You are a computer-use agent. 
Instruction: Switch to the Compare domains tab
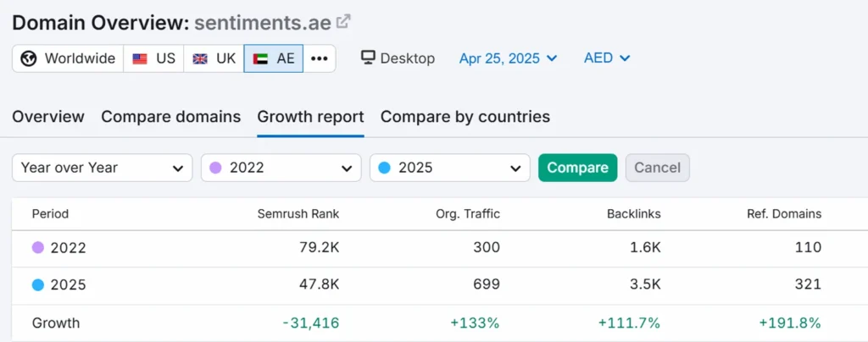click(171, 117)
